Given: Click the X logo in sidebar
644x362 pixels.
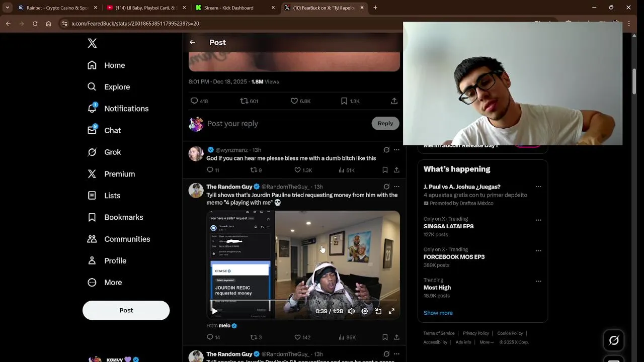Looking at the screenshot, I should [92, 43].
